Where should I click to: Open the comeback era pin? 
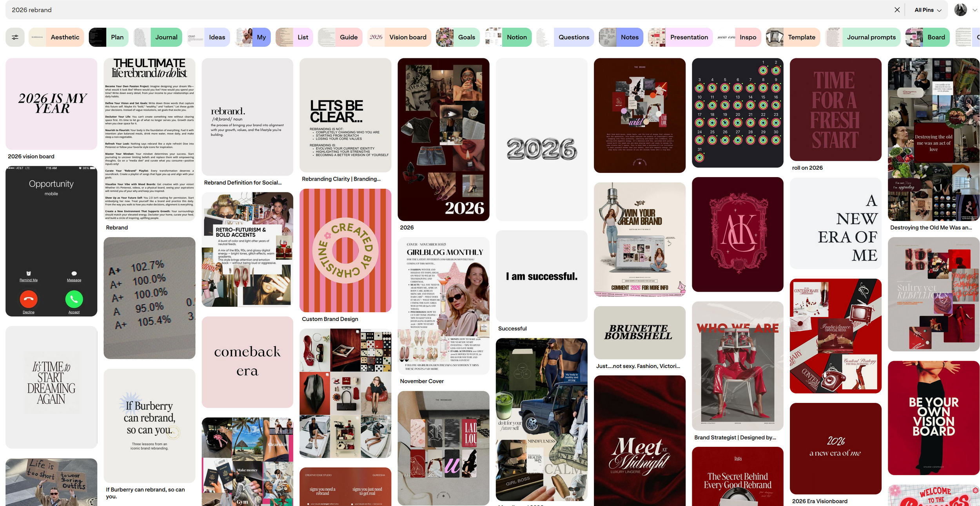pyautogui.click(x=247, y=362)
